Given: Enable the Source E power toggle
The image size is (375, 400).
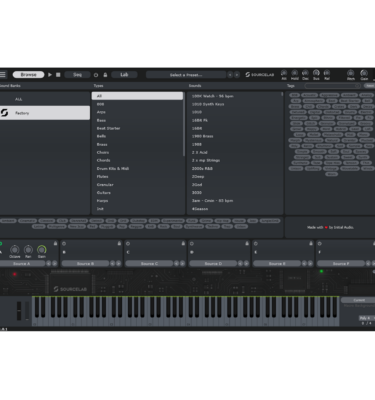Looking at the screenshot, I should tap(256, 244).
